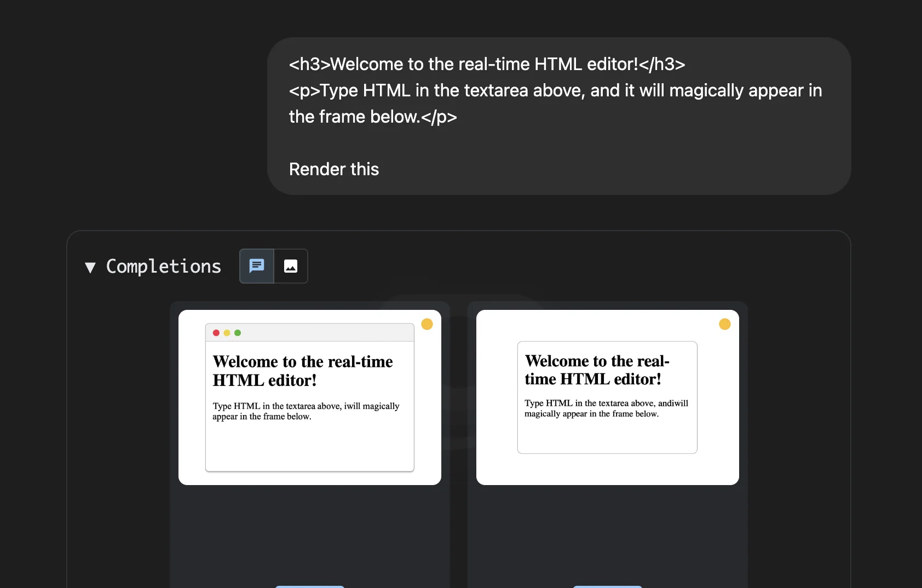Switch to the image view icon
This screenshot has height=588, width=922.
(291, 266)
